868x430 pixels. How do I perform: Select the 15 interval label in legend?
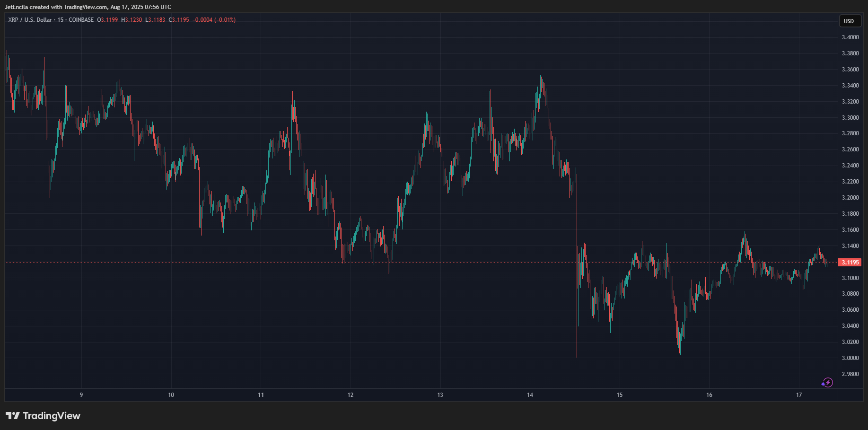[61, 20]
